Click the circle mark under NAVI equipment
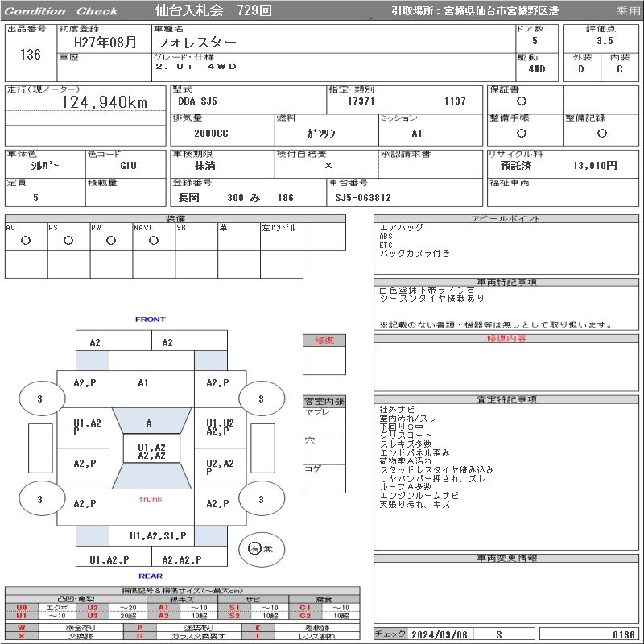The image size is (644, 644). tap(153, 240)
